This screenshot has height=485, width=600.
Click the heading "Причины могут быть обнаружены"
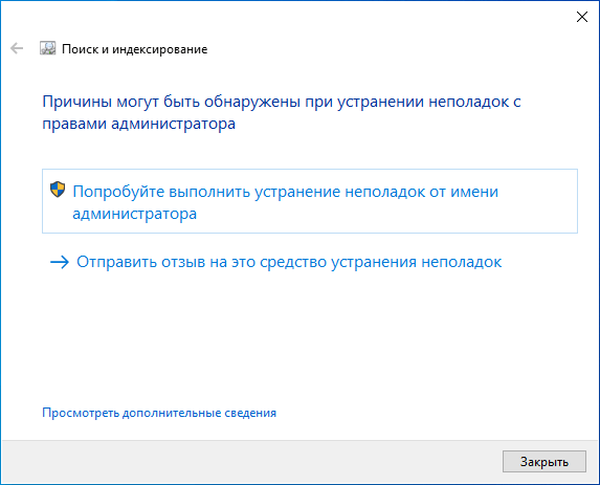pos(159,101)
